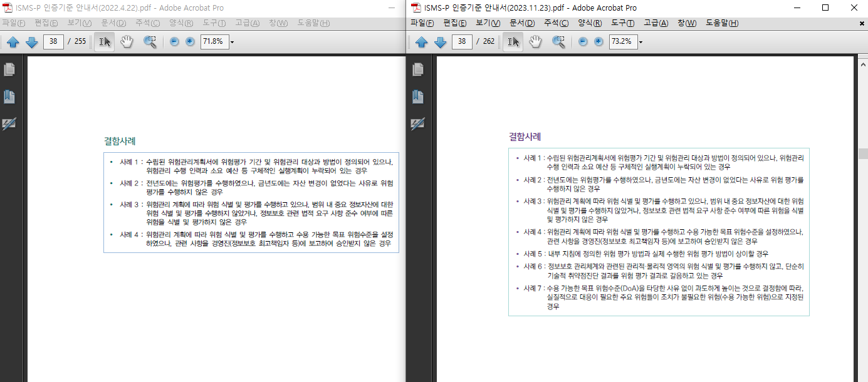The height and width of the screenshot is (382, 868).
Task: Select the Hand tool in the 2023 window
Action: coord(535,42)
